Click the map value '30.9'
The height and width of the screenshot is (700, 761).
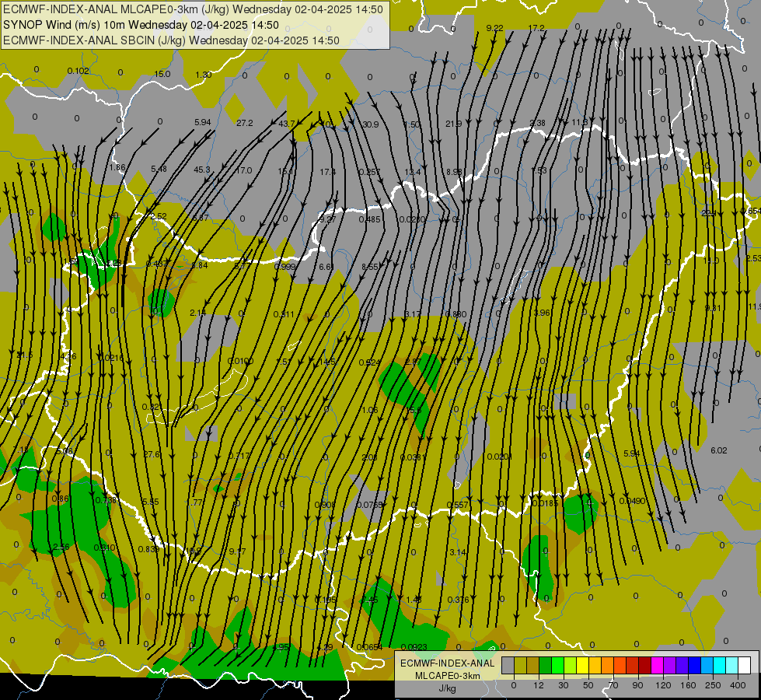click(x=370, y=124)
